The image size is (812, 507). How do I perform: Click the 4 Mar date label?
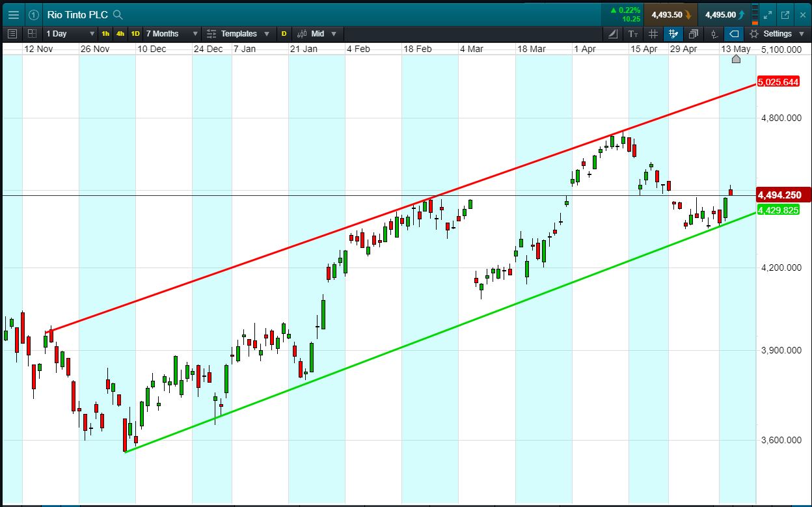tap(471, 49)
